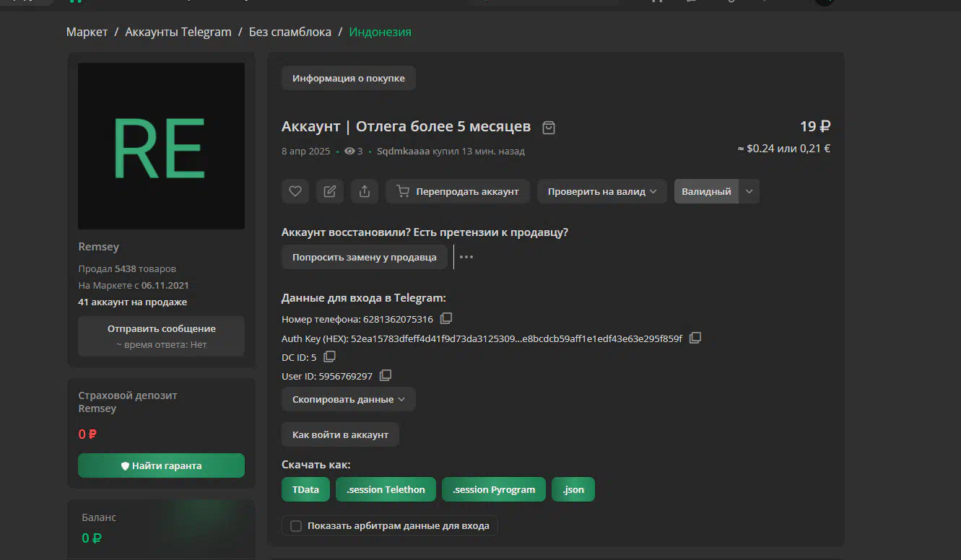Open the Индонезия breadcrumb link
The image size is (961, 560).
coord(381,32)
